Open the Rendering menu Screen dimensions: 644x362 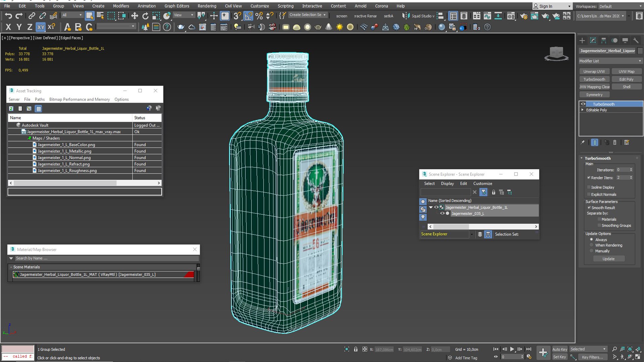[207, 6]
